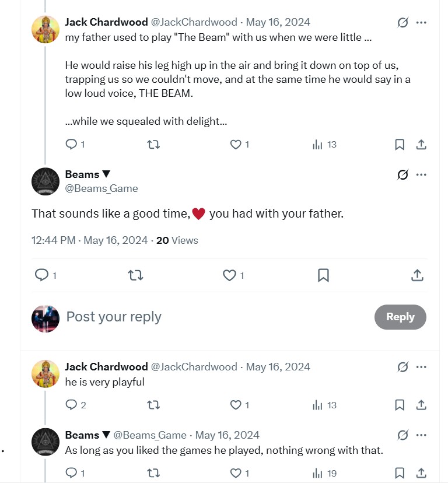Bookmark the 'That sounds like a good time' post
The width and height of the screenshot is (448, 483).
[323, 275]
